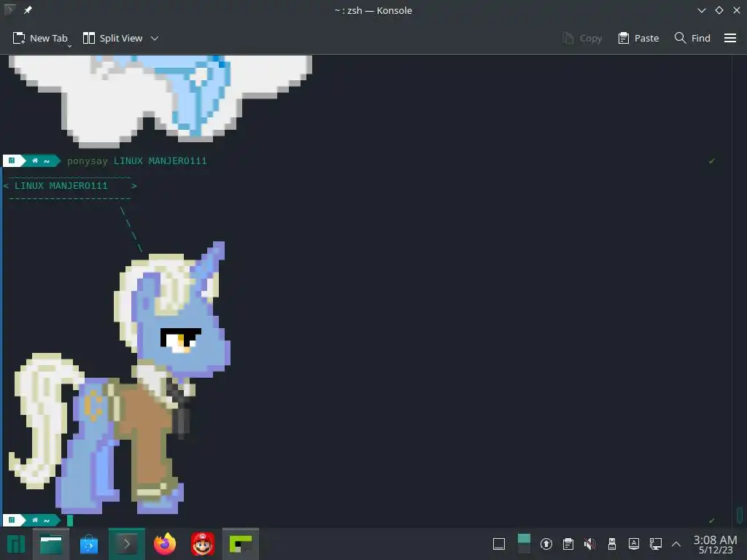Click the Konsole vertical scrollbar handle
This screenshot has height=560, width=747.
click(740, 515)
